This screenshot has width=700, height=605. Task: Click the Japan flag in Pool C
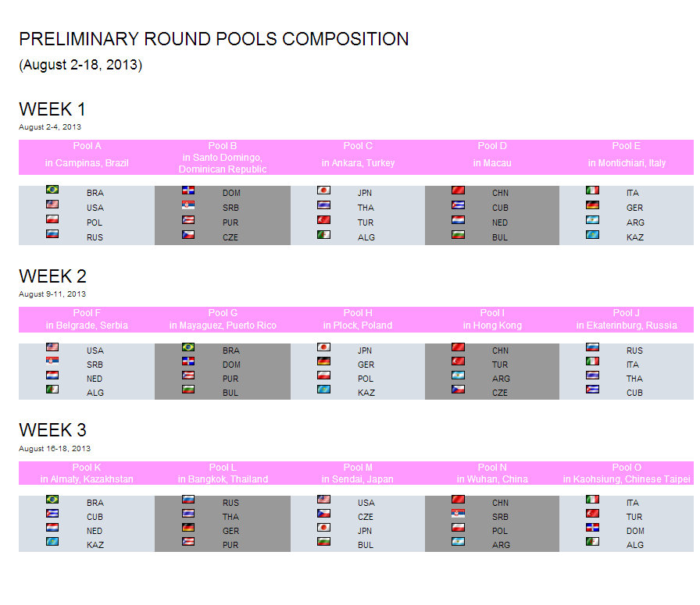coord(324,190)
